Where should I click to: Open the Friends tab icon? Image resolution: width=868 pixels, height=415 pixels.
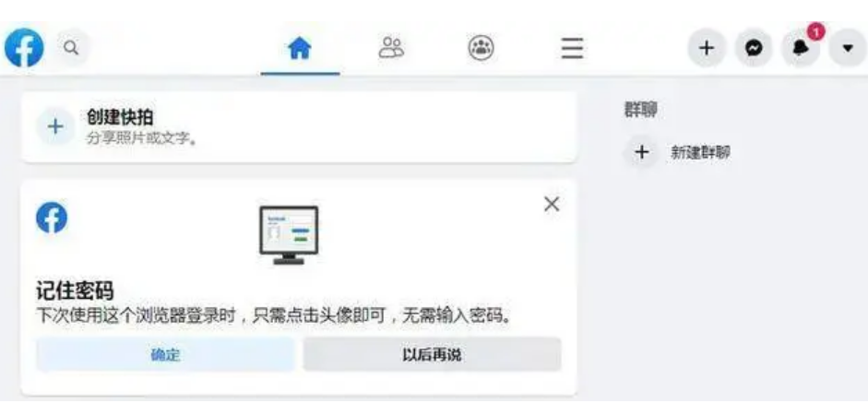click(x=391, y=48)
